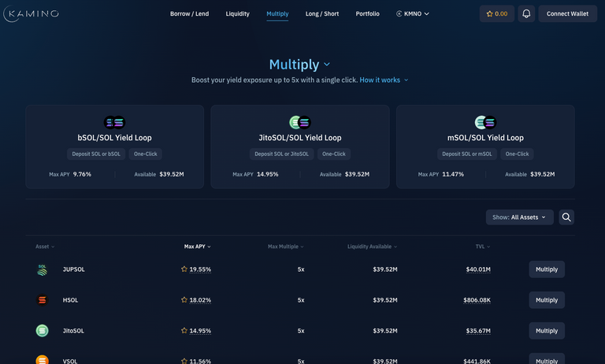
Task: Open the notifications bell
Action: [x=526, y=13]
